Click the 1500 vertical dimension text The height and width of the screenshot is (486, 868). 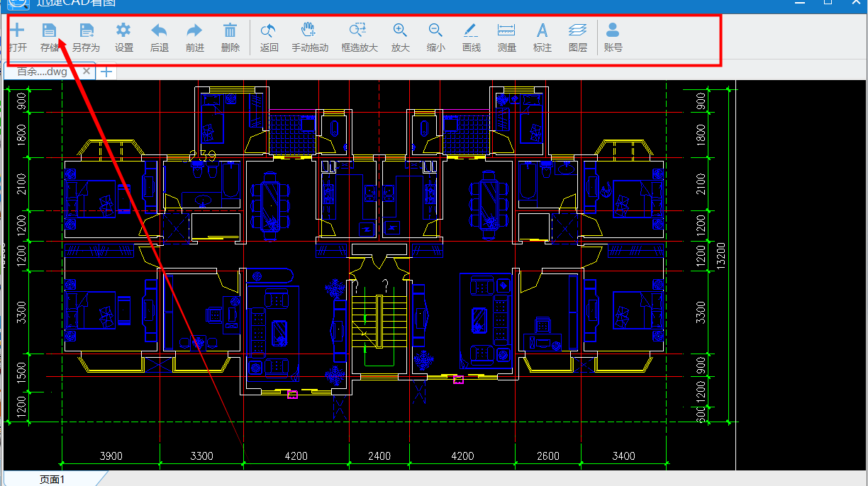click(x=21, y=373)
